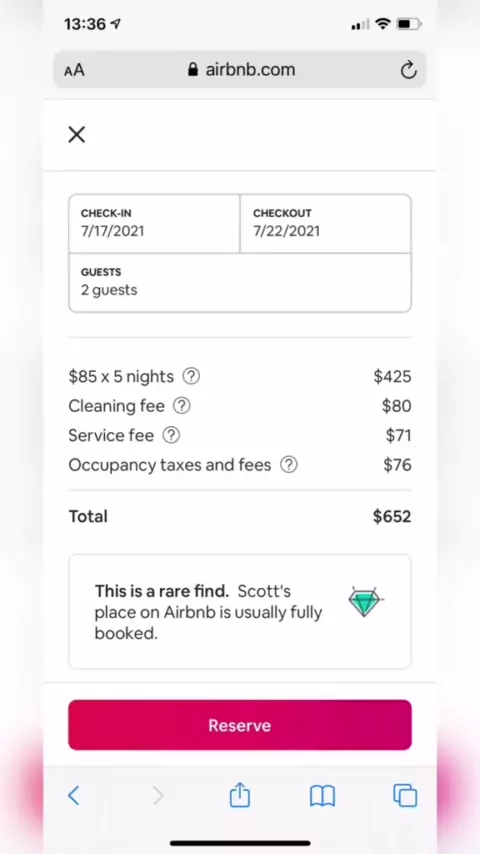Image resolution: width=480 pixels, height=854 pixels.
Task: Tap Occupancy taxes and fees help icon
Action: tap(289, 465)
